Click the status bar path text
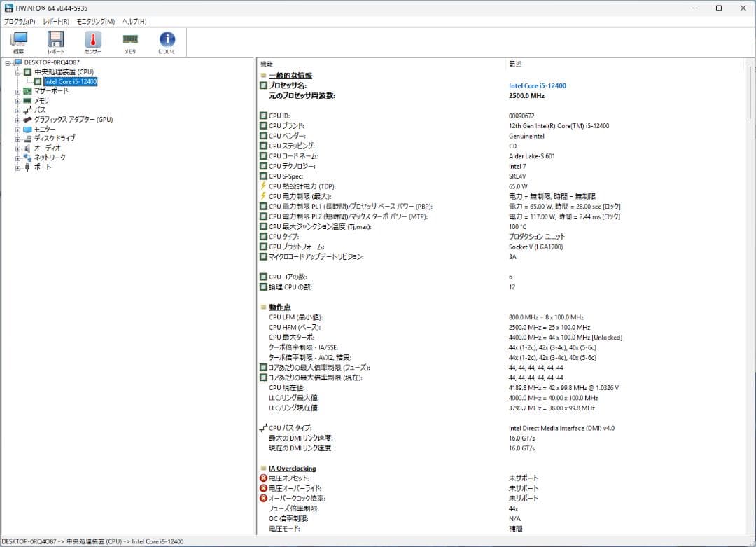This screenshot has height=547, width=756. tap(92, 541)
